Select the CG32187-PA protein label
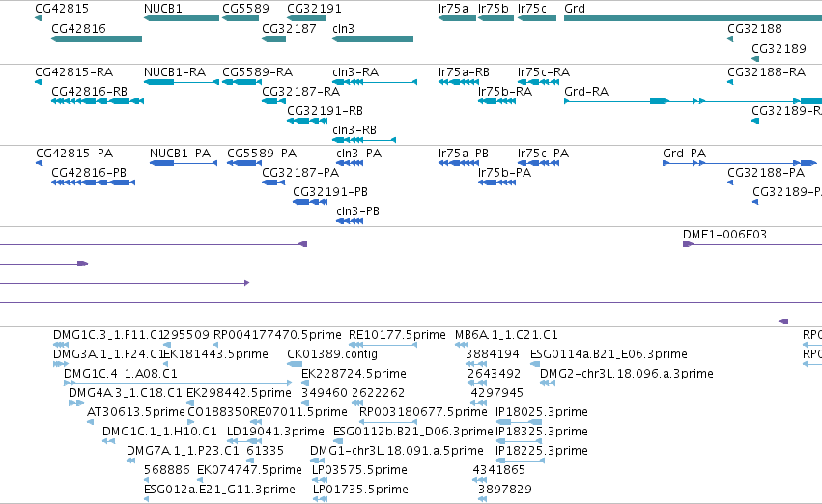The width and height of the screenshot is (822, 504). coord(300,173)
